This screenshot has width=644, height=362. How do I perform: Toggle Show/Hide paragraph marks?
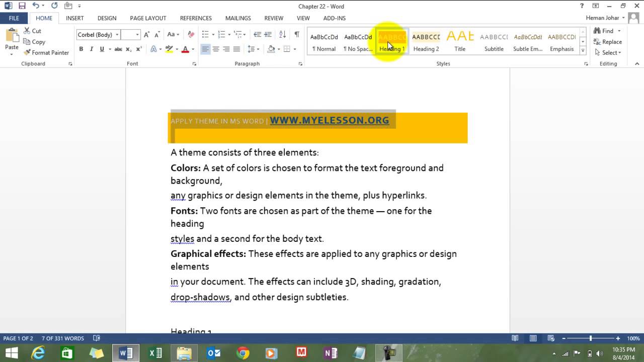coord(296,35)
